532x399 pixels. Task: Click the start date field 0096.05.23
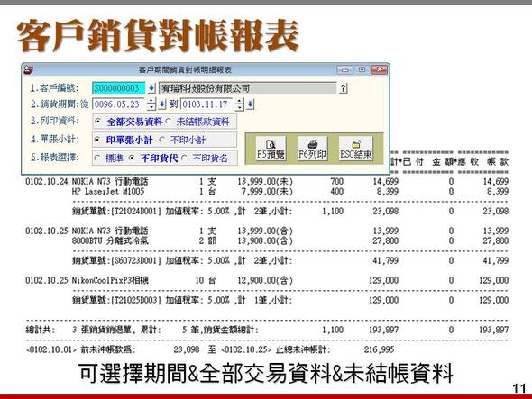pos(119,104)
